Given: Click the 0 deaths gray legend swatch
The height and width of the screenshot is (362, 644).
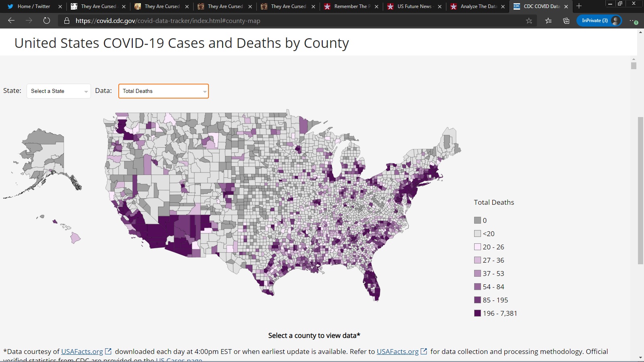Looking at the screenshot, I should coord(477,220).
